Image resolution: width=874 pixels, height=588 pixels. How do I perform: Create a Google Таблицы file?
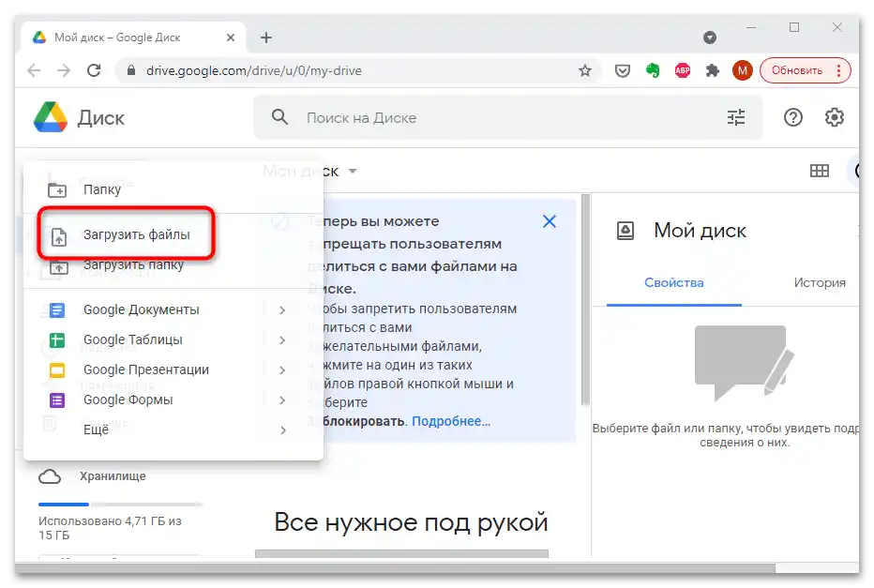(173, 340)
